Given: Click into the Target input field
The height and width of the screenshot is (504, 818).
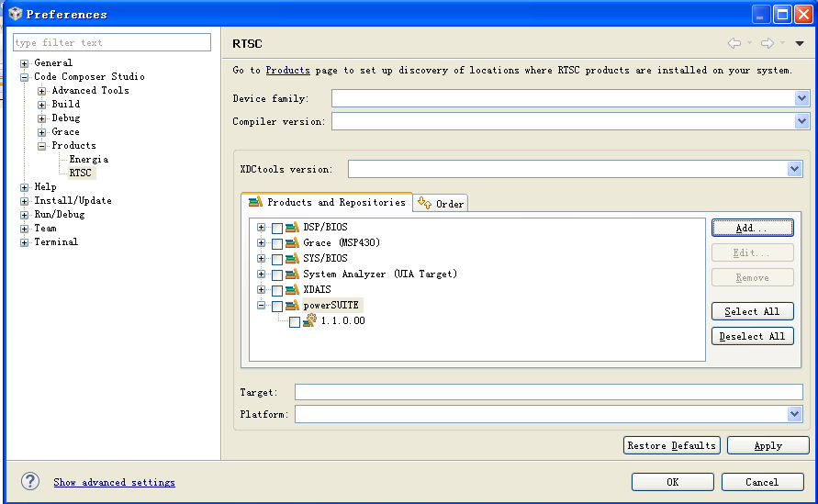Looking at the screenshot, I should coord(548,392).
